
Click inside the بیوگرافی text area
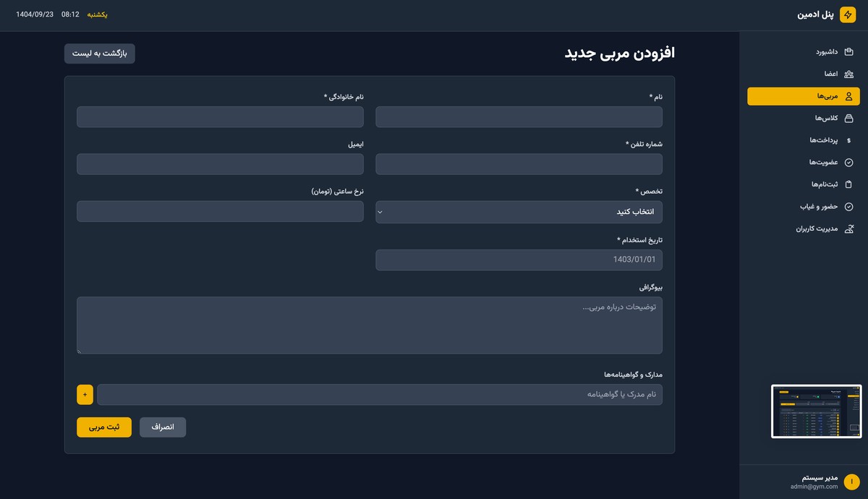click(x=370, y=324)
